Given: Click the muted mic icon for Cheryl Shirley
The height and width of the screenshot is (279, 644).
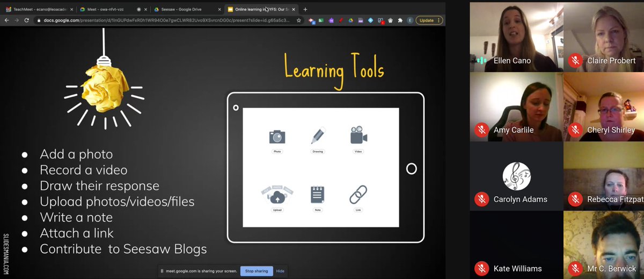Looking at the screenshot, I should tap(576, 130).
